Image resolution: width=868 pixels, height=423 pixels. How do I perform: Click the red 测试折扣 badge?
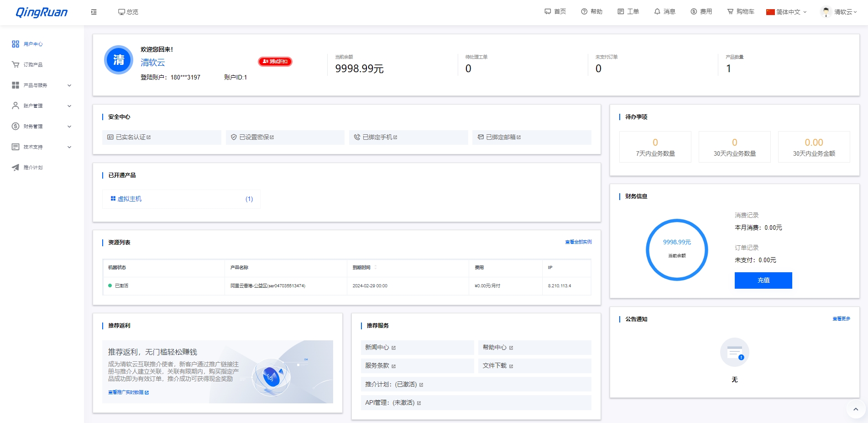click(275, 61)
